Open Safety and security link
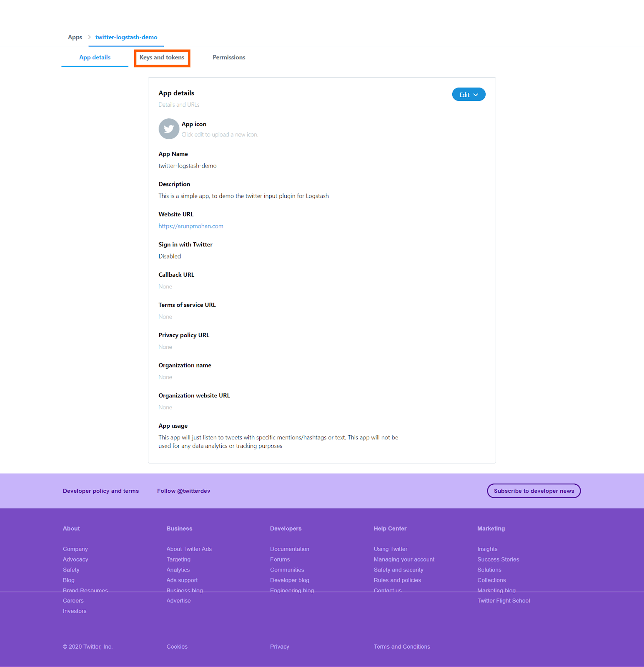The image size is (644, 667). pyautogui.click(x=398, y=570)
